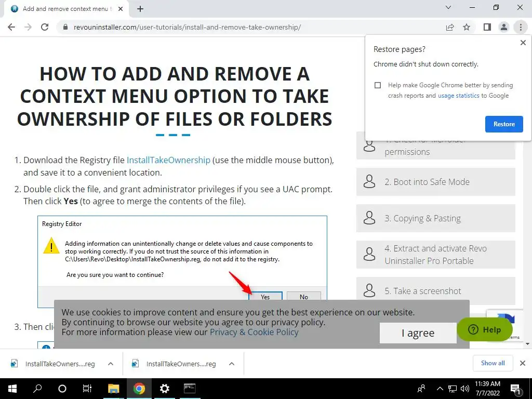Open Settings from the taskbar
This screenshot has height=399, width=532.
tap(164, 389)
